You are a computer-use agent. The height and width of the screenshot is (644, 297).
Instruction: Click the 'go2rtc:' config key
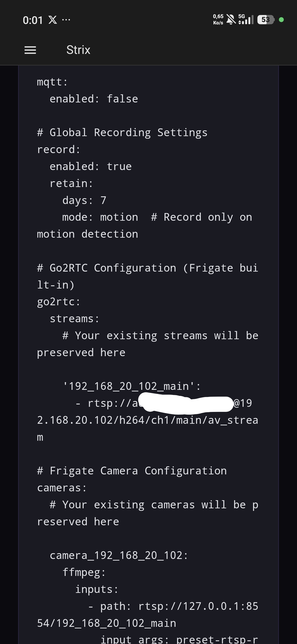click(x=58, y=302)
